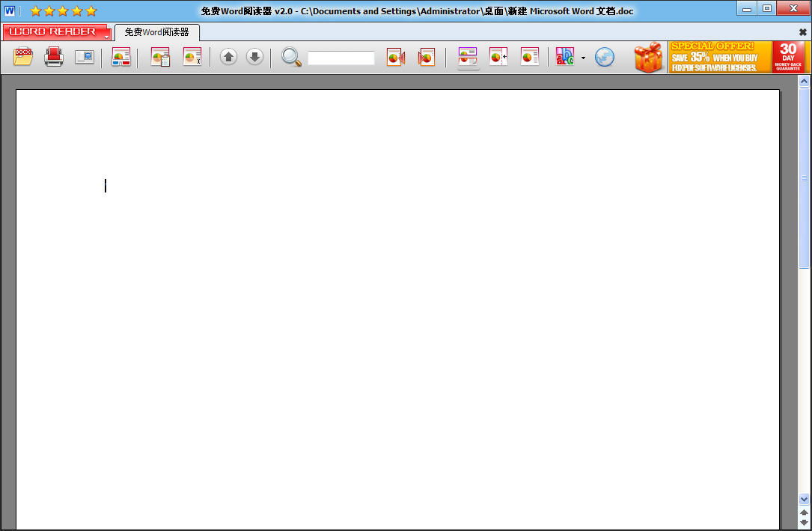Toggle the single full page view
Viewport: 812px width, 531px height.
(x=530, y=57)
